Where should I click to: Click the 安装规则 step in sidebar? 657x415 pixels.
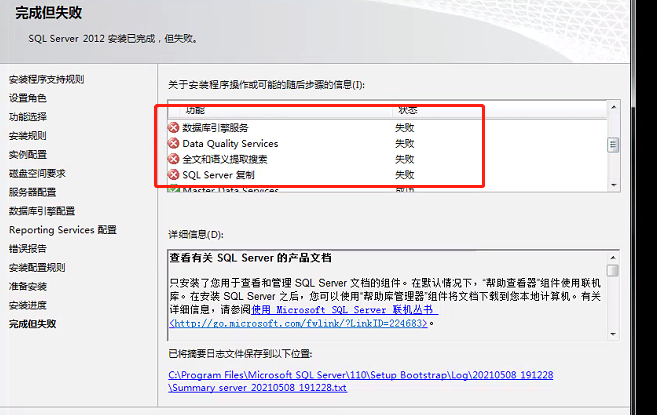click(28, 136)
